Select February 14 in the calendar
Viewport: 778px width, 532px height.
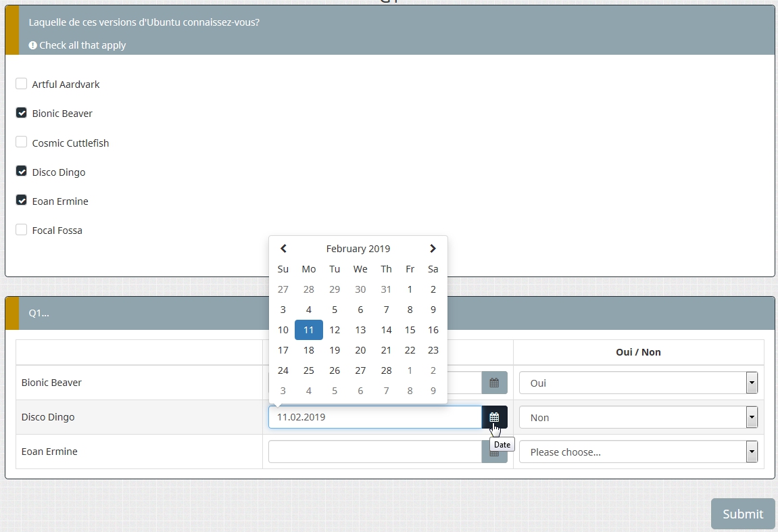click(386, 330)
